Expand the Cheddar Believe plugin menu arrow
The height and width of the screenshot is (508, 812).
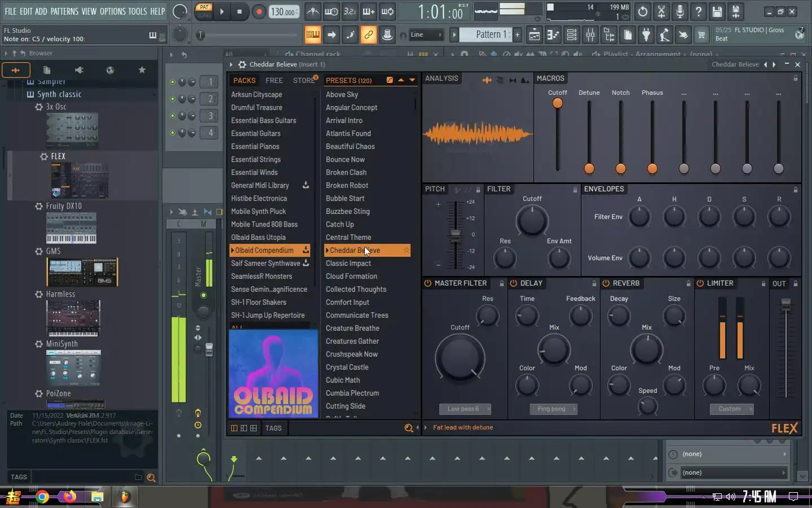[x=231, y=64]
